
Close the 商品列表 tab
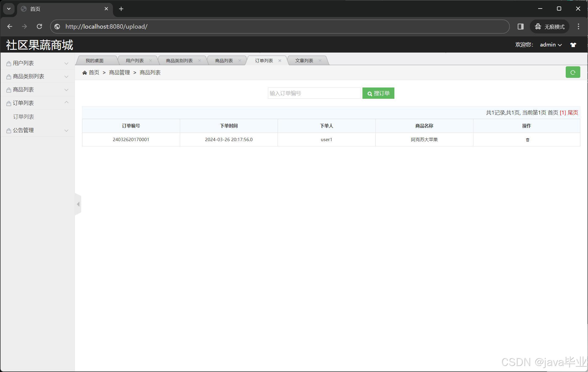pos(240,61)
